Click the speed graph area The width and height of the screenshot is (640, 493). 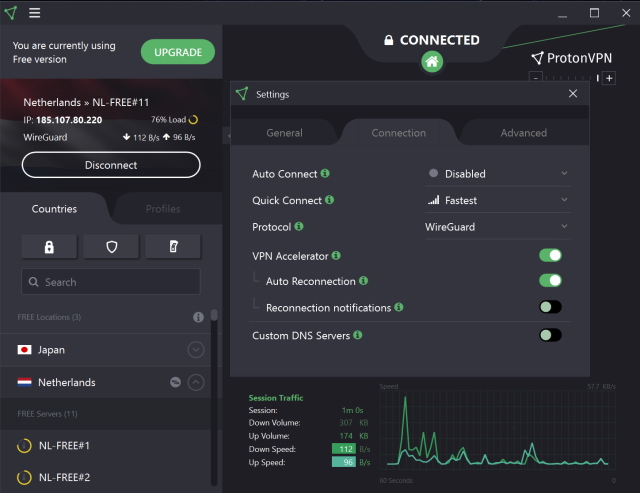(497, 430)
